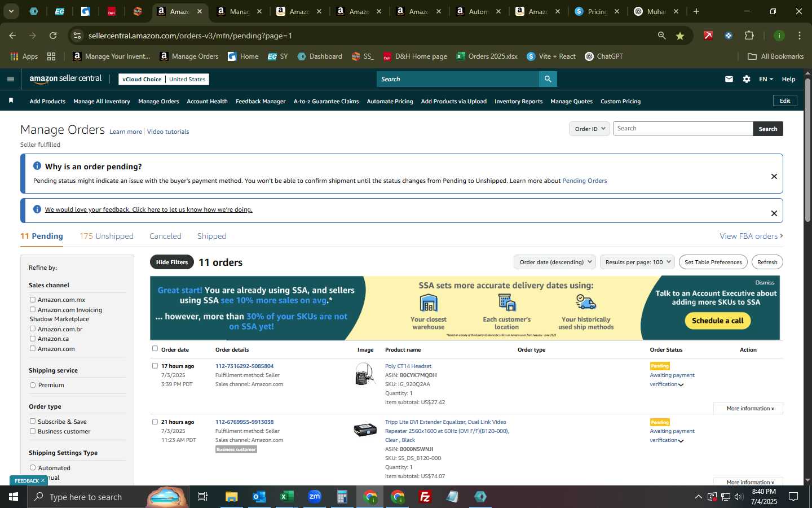The width and height of the screenshot is (812, 508).
Task: Reload the page with browser refresh icon
Action: point(53,36)
